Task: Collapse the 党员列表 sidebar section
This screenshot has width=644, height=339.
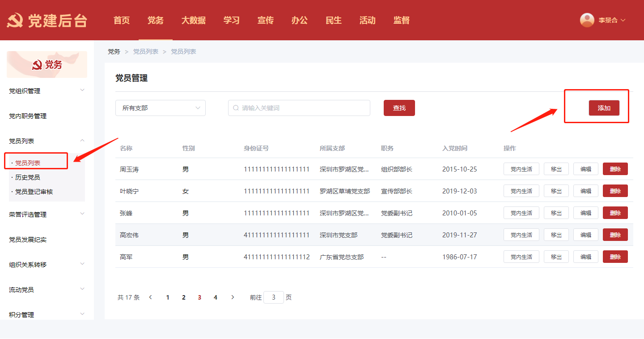Action: (x=47, y=141)
